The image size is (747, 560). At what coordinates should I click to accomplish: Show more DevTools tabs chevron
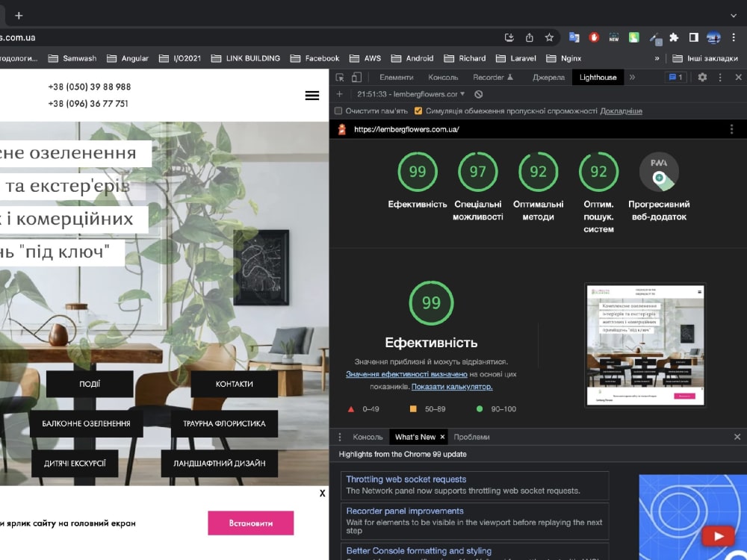[x=632, y=77]
